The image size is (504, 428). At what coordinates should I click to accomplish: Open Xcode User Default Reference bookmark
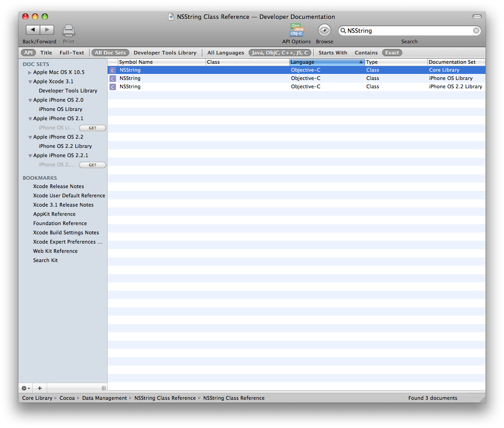(69, 196)
